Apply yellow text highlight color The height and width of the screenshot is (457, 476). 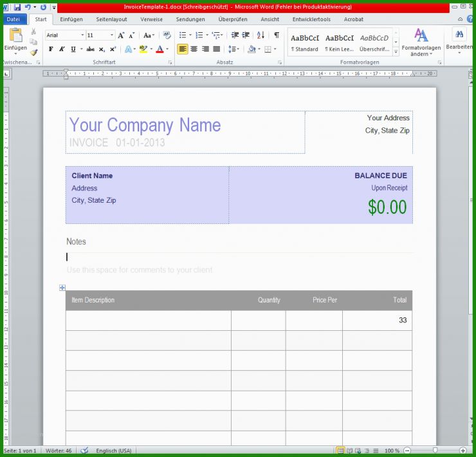pyautogui.click(x=143, y=49)
